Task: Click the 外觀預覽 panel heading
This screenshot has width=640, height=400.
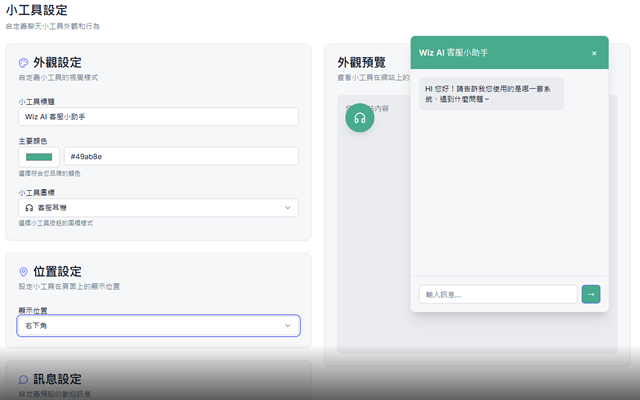Action: pyautogui.click(x=361, y=62)
